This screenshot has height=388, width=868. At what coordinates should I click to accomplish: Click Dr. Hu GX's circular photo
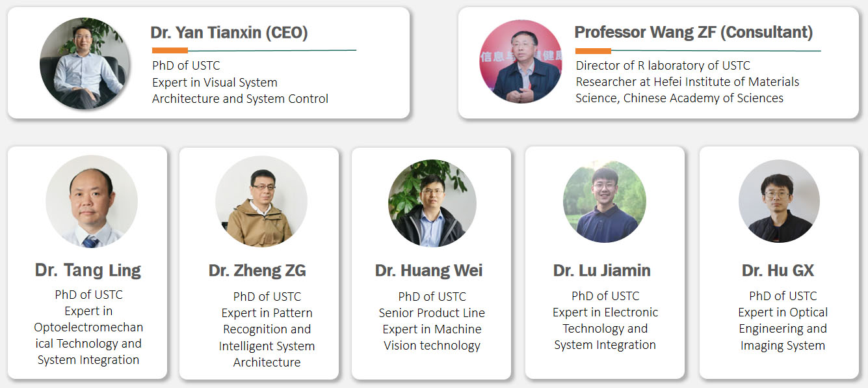point(779,201)
